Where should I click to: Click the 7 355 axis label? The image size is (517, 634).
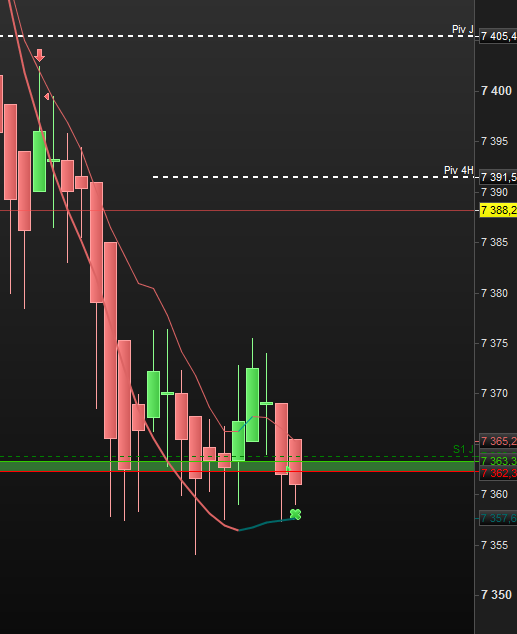494,545
